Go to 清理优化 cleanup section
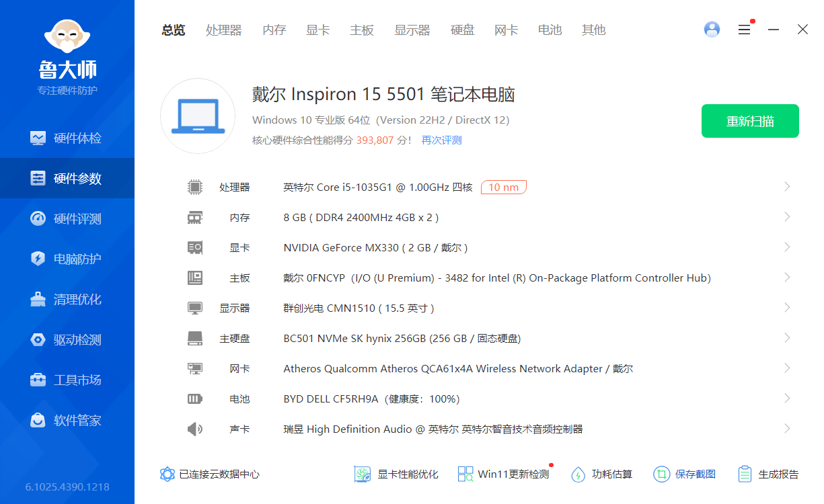This screenshot has width=824, height=504. (67, 299)
